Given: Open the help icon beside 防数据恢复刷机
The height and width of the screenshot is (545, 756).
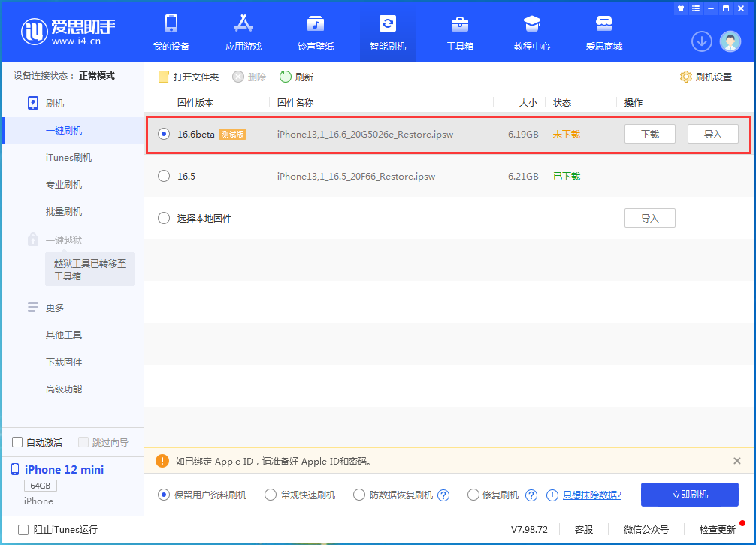Looking at the screenshot, I should [x=443, y=495].
